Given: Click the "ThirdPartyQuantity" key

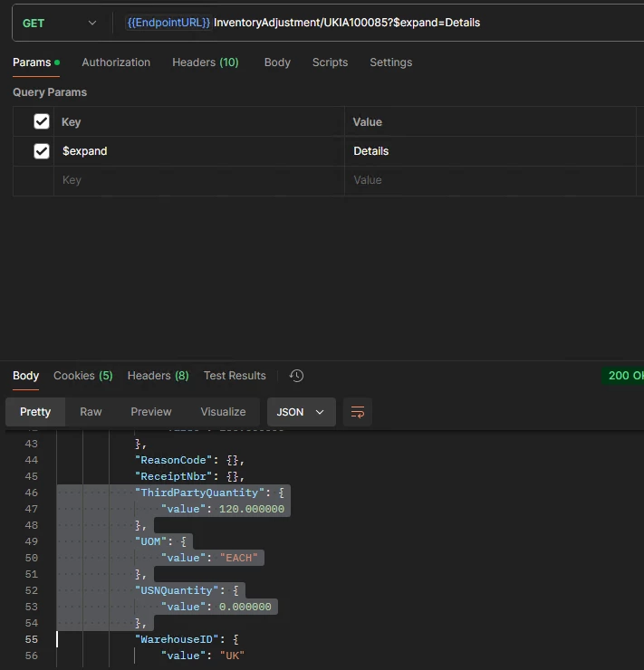Looking at the screenshot, I should pos(199,493).
